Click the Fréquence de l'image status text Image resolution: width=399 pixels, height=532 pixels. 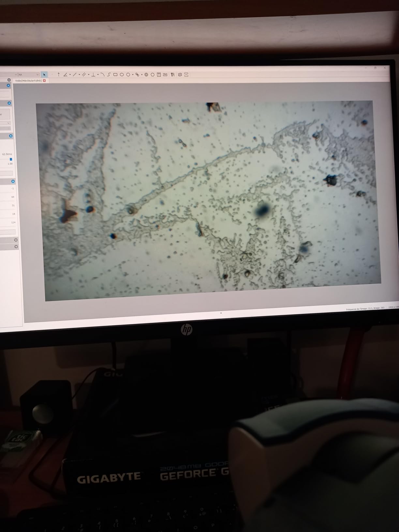(x=365, y=308)
